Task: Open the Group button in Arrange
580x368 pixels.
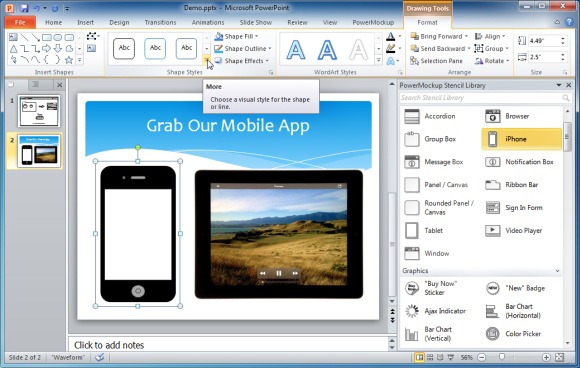Action: pos(491,48)
